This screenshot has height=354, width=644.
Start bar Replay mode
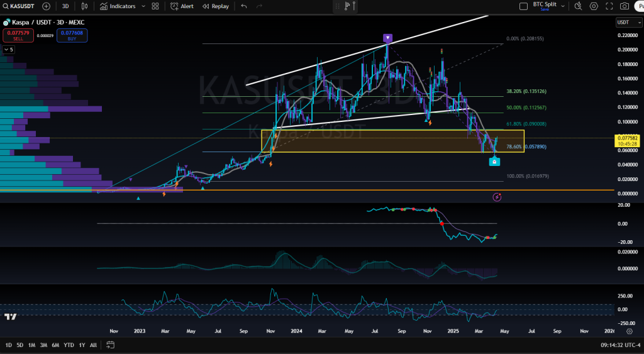tap(216, 6)
